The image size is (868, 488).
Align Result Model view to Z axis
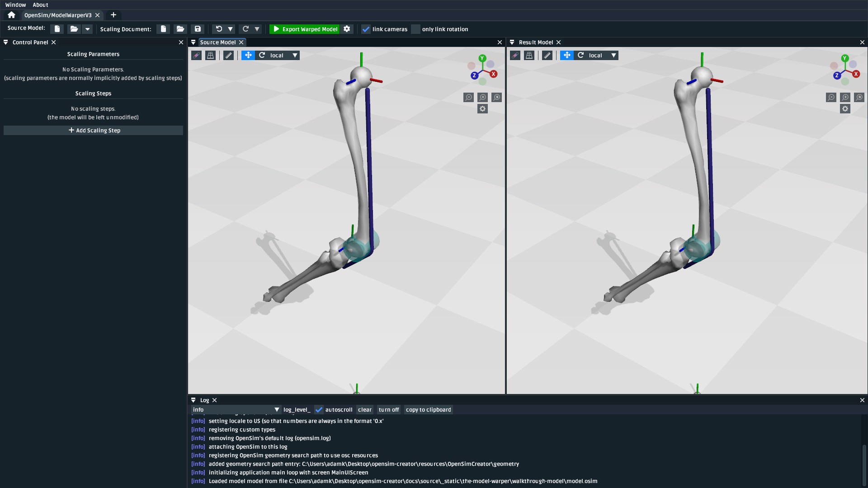[837, 75]
